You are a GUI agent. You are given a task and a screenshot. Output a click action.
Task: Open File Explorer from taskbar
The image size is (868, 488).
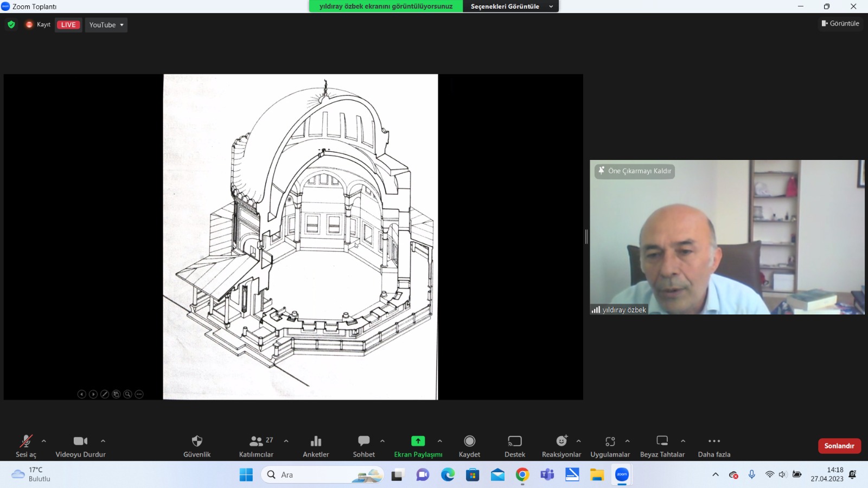[597, 475]
